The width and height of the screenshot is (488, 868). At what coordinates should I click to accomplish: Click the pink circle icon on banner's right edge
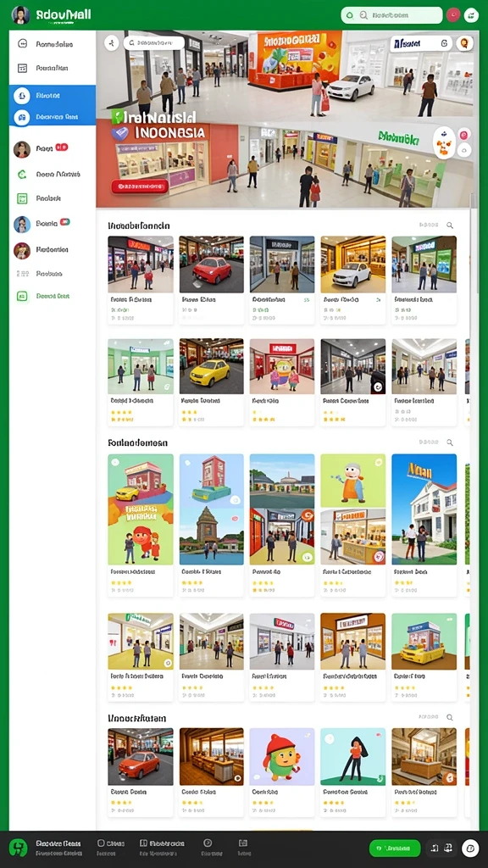click(464, 133)
